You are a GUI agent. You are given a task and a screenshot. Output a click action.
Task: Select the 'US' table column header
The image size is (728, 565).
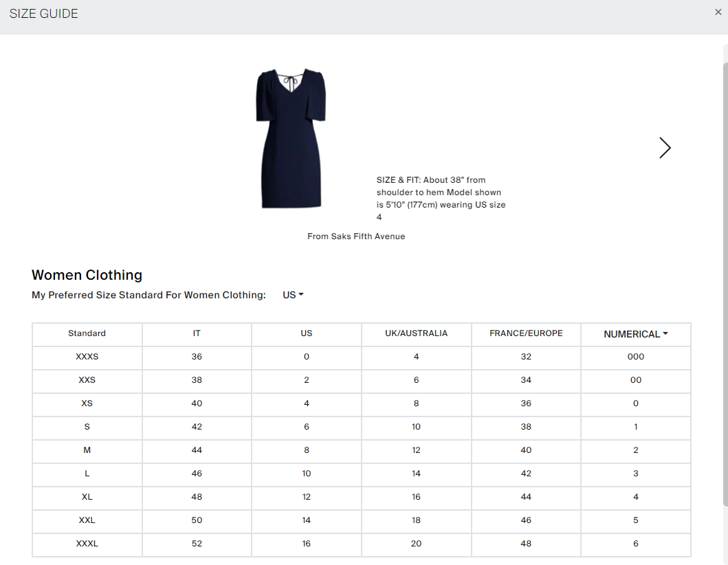pos(307,333)
